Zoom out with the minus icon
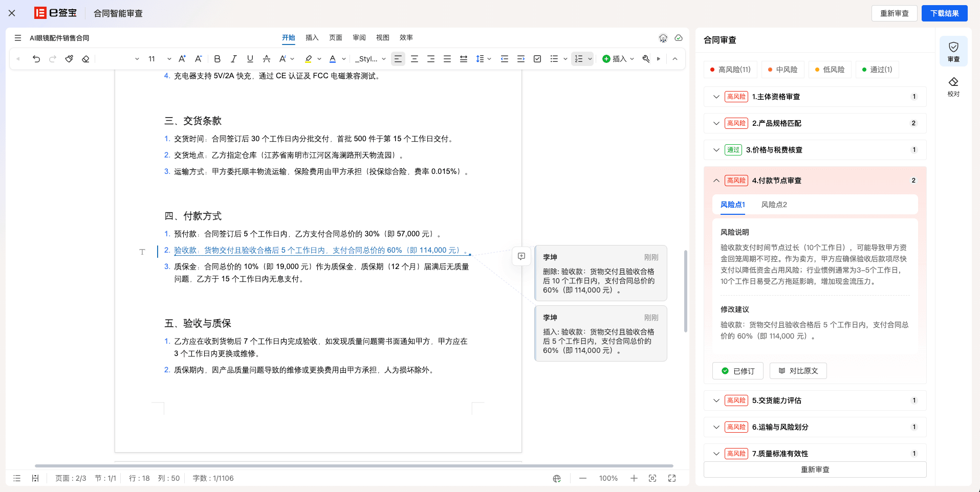This screenshot has width=980, height=492. pos(583,478)
